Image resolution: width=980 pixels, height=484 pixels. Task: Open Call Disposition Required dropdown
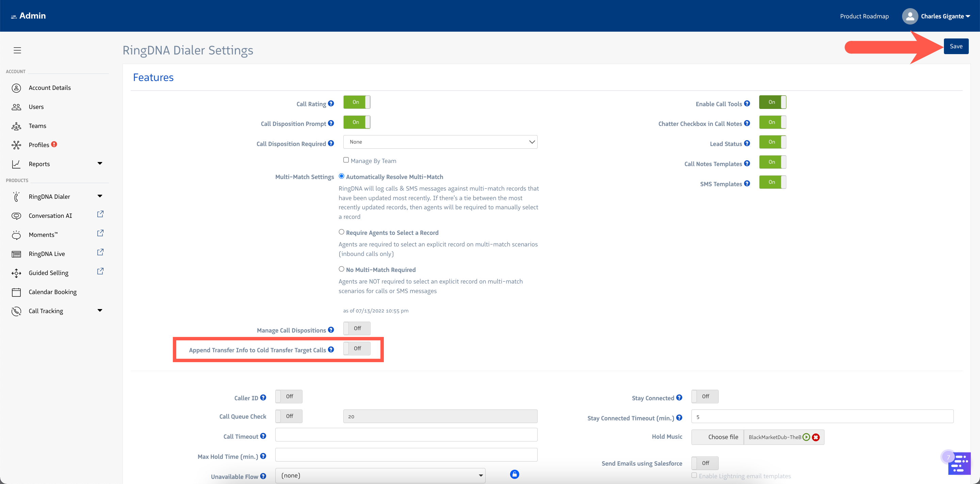coord(440,142)
